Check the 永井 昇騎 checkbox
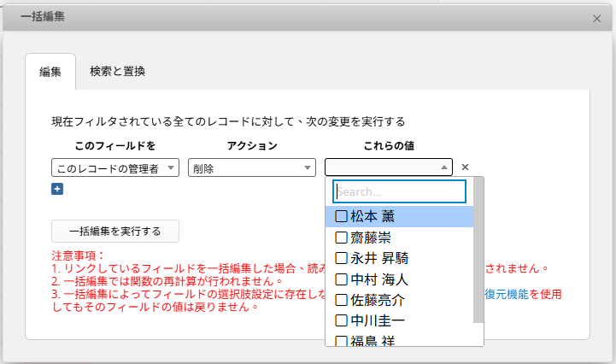Screen dimensions: 616x364 click(x=341, y=258)
